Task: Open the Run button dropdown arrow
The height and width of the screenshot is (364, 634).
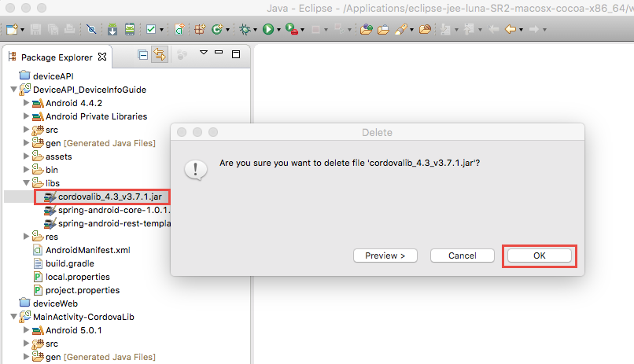Action: [x=278, y=31]
